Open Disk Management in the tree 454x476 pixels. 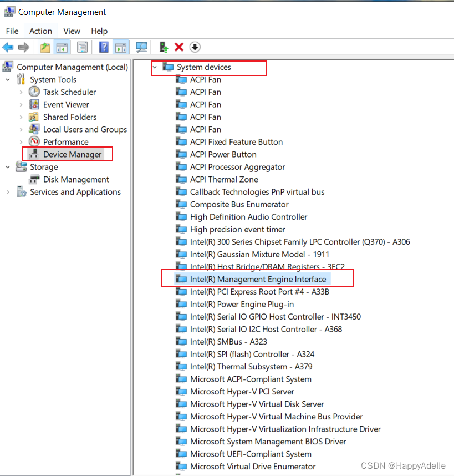coord(76,179)
